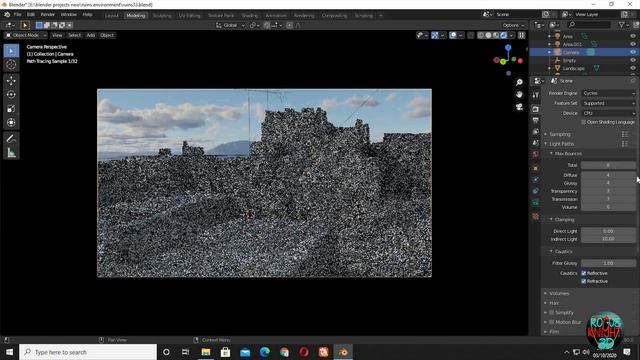Expand the Sampling panel
This screenshot has height=360, width=640.
pyautogui.click(x=559, y=134)
